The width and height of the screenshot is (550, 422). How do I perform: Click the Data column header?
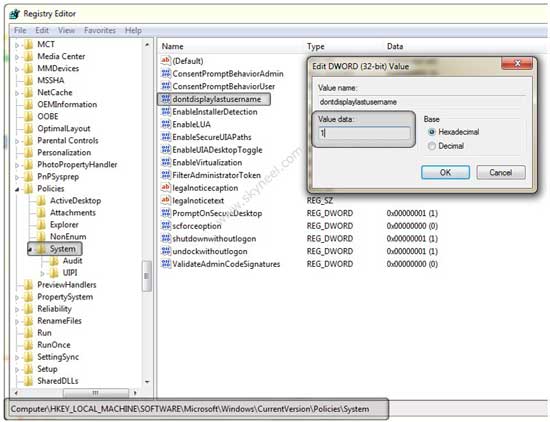click(x=395, y=46)
